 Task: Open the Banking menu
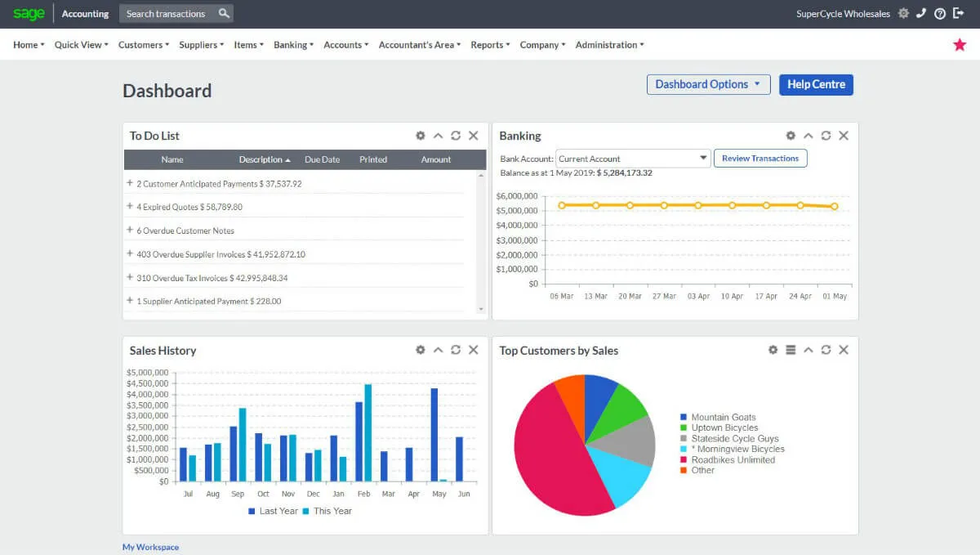292,45
